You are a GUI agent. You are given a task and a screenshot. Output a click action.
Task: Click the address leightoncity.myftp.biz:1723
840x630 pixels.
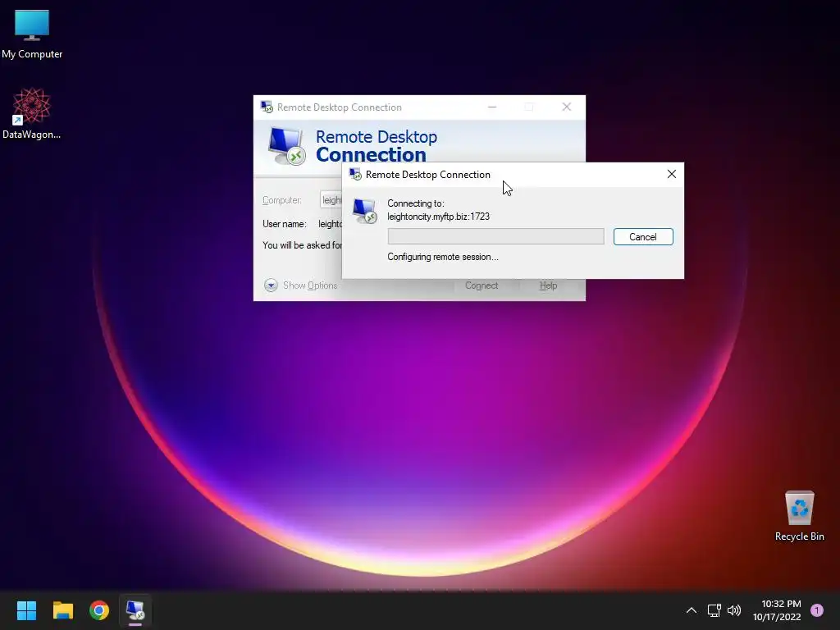438,217
